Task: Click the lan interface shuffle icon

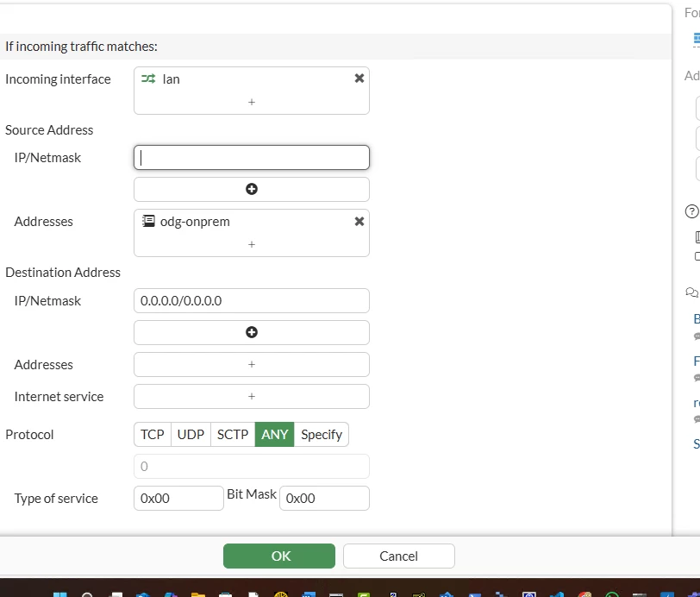Action: pyautogui.click(x=148, y=79)
